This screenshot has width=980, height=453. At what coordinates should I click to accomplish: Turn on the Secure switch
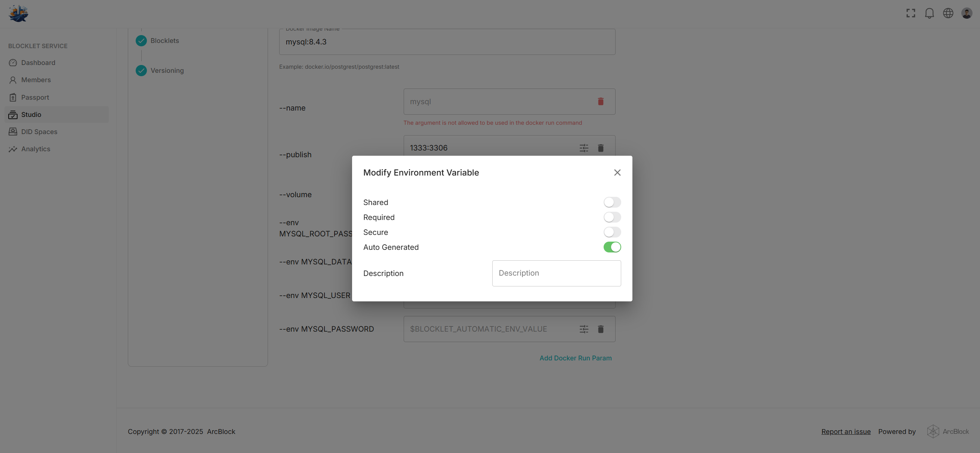click(612, 232)
